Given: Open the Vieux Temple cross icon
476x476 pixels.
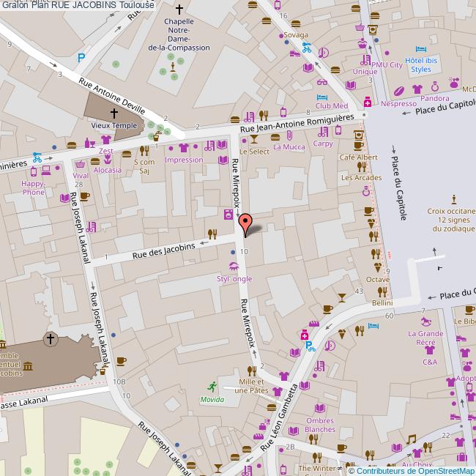Looking at the screenshot, I should click(114, 114).
